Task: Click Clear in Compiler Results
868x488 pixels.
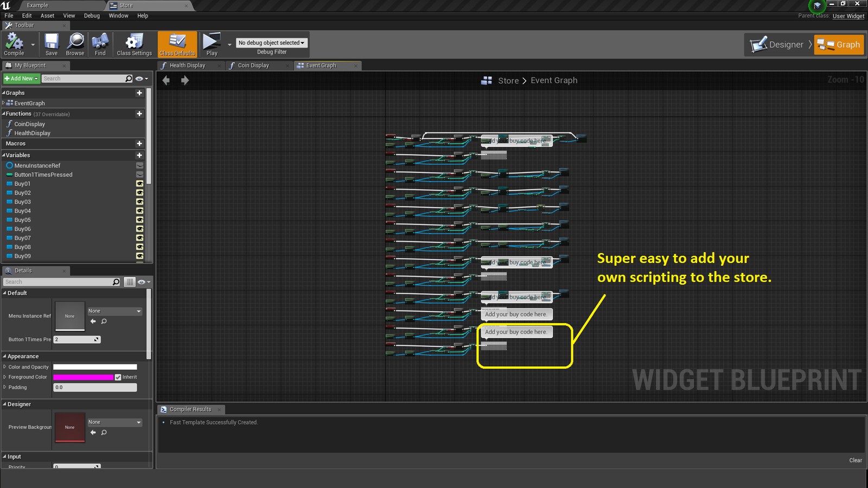Action: click(x=856, y=460)
